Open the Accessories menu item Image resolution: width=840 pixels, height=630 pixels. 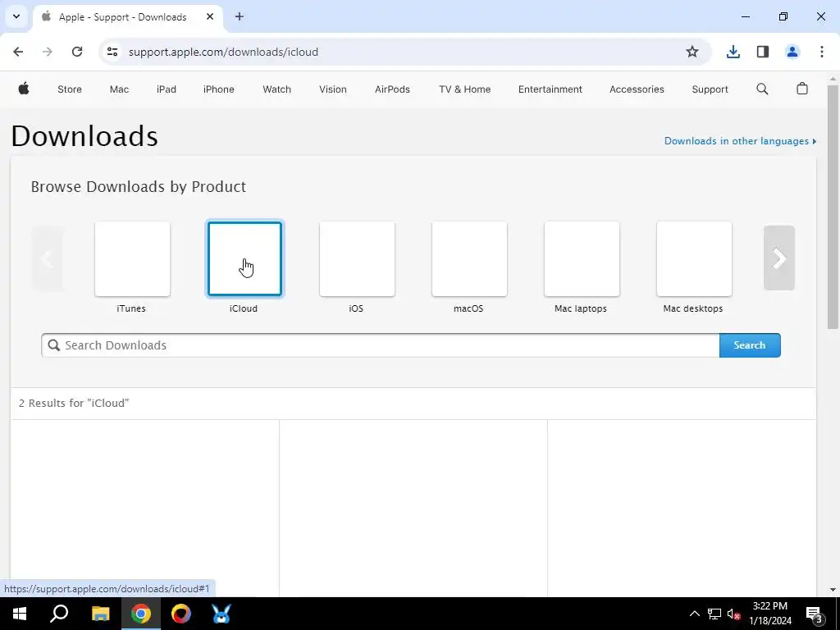[x=637, y=89]
